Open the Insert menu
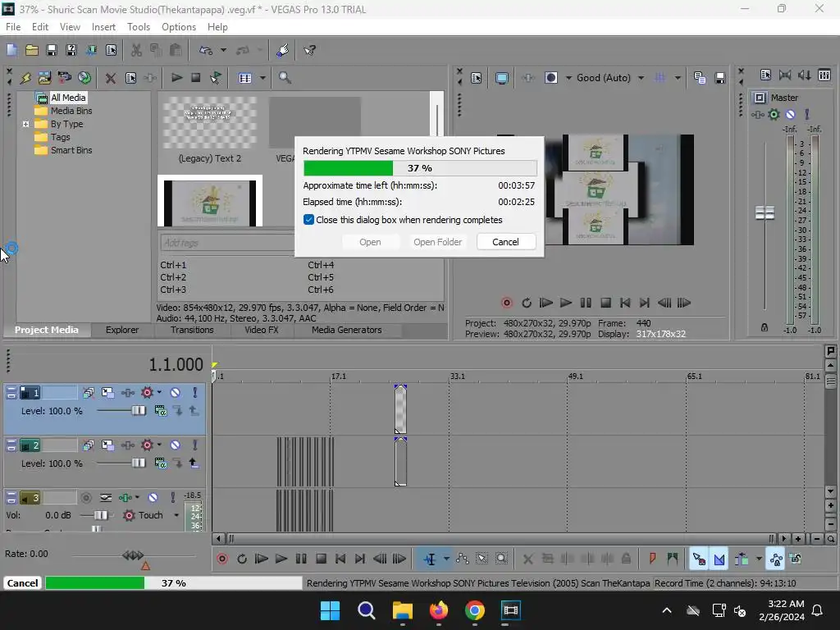This screenshot has height=630, width=840. tap(103, 27)
